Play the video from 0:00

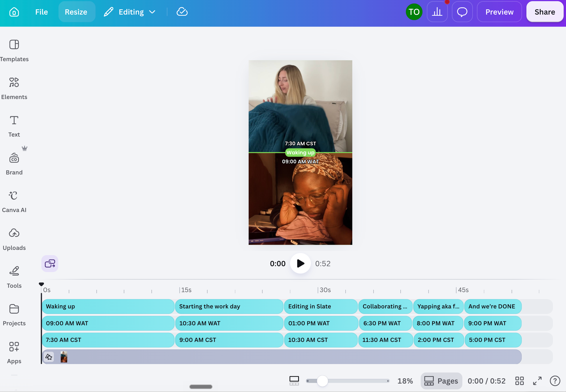coord(300,264)
